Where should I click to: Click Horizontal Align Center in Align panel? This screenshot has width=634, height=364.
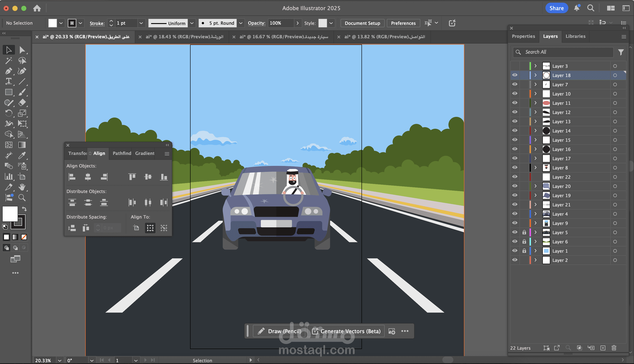tap(88, 177)
